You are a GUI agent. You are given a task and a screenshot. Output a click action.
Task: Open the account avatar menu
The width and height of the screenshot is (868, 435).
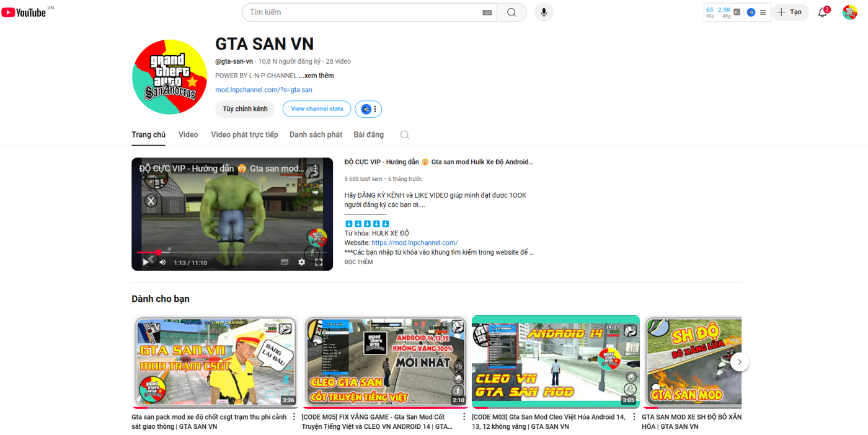(x=849, y=12)
